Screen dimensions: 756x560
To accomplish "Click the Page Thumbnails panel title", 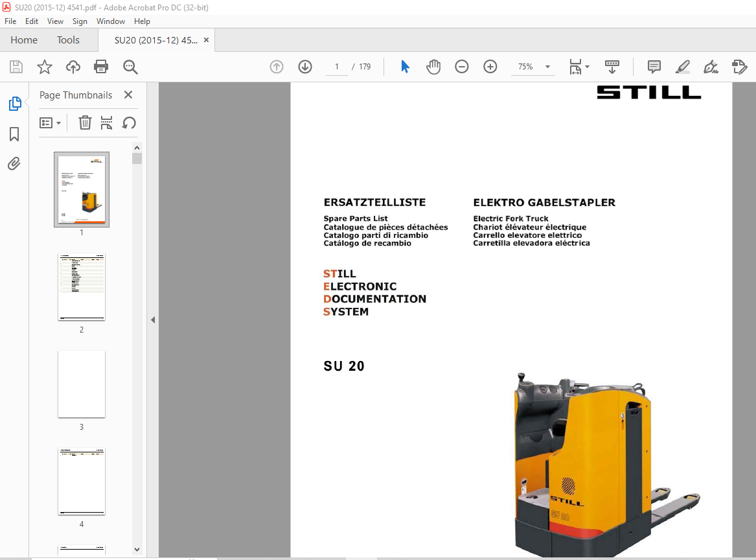I will 76,95.
